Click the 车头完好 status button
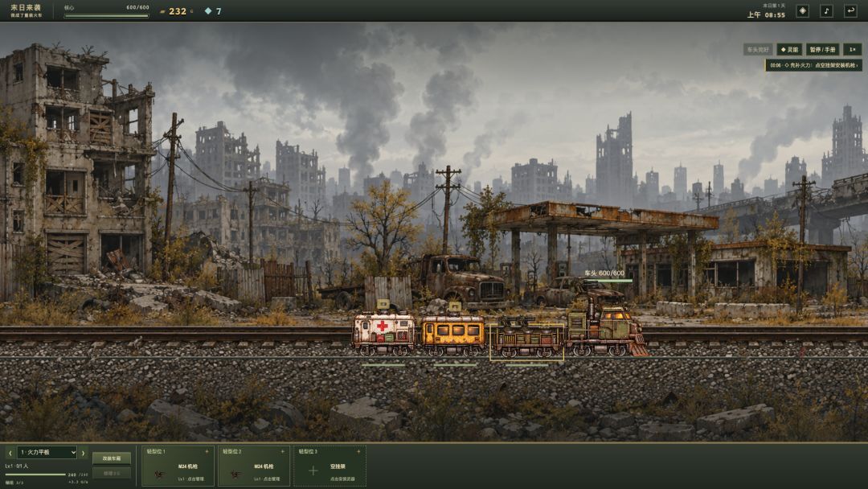This screenshot has width=868, height=489. (758, 49)
